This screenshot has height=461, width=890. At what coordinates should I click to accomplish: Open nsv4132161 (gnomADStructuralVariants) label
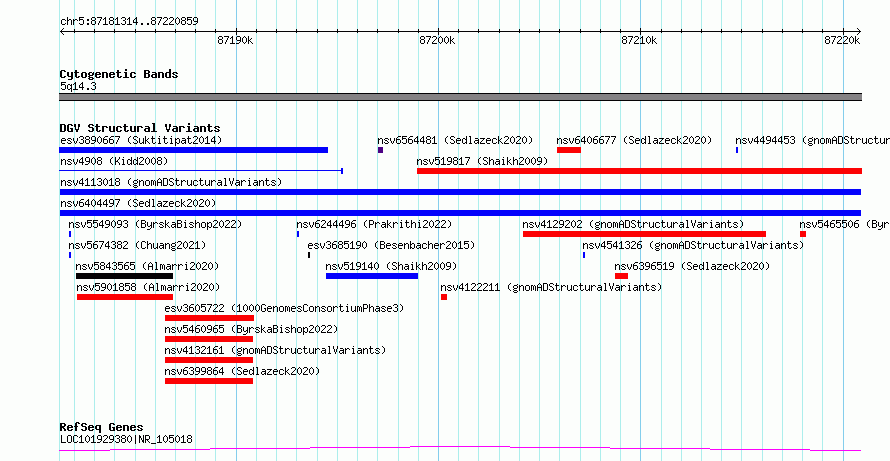(275, 350)
